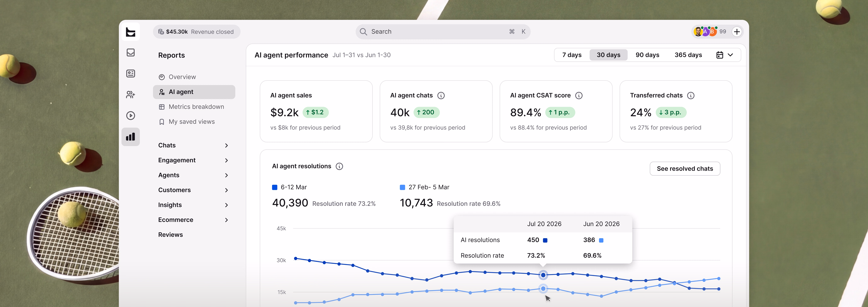The image size is (868, 307).
Task: Select the 365 days range tab
Action: point(688,55)
